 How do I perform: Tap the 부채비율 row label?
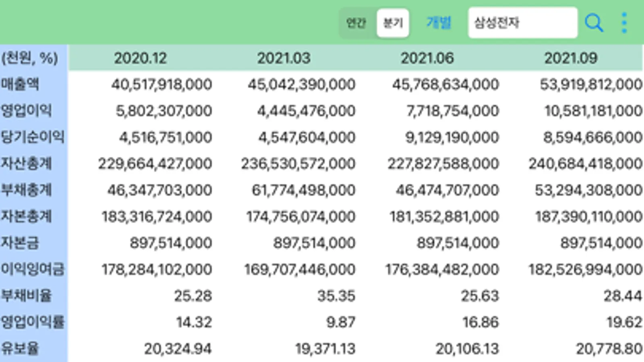(26, 296)
